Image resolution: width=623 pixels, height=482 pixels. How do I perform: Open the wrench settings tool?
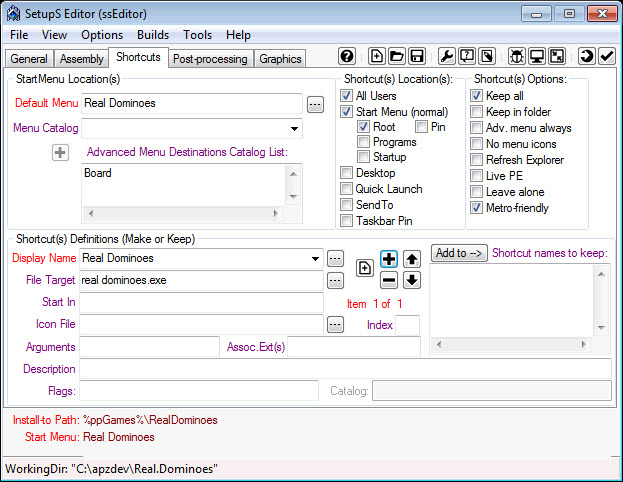pyautogui.click(x=447, y=56)
